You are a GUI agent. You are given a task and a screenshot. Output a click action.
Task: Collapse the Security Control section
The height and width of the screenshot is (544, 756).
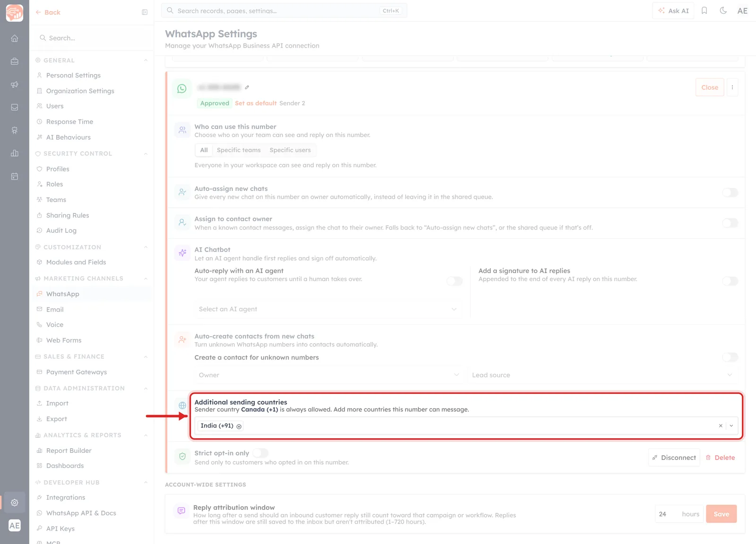point(146,153)
